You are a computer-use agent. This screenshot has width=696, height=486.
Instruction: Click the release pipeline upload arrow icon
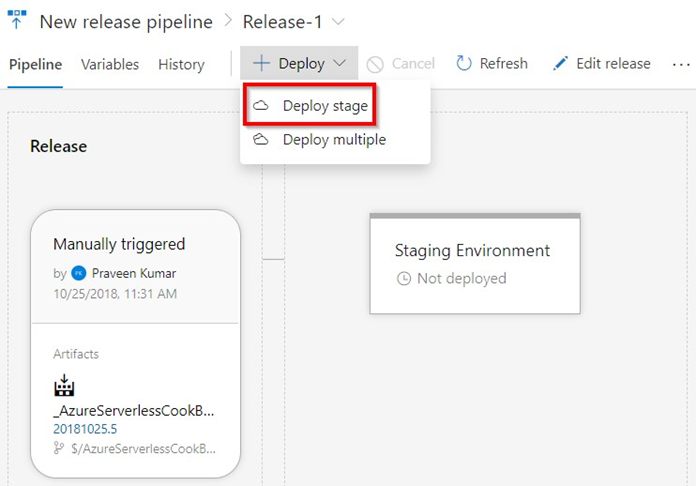[16, 20]
